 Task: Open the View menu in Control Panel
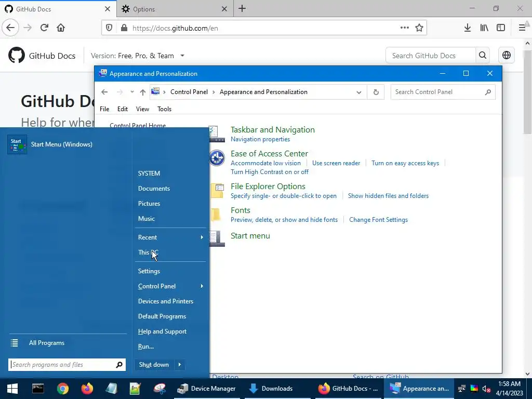142,109
